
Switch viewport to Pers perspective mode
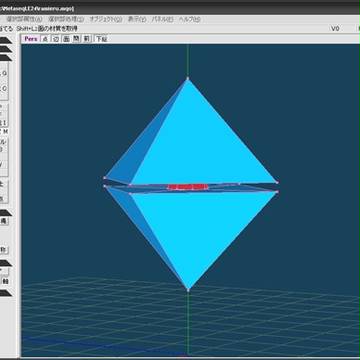pyautogui.click(x=31, y=39)
